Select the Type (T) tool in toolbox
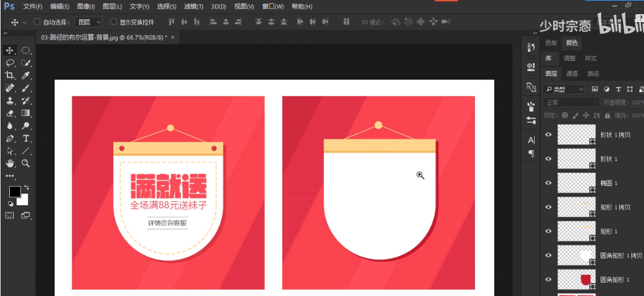644x296 pixels. (26, 138)
